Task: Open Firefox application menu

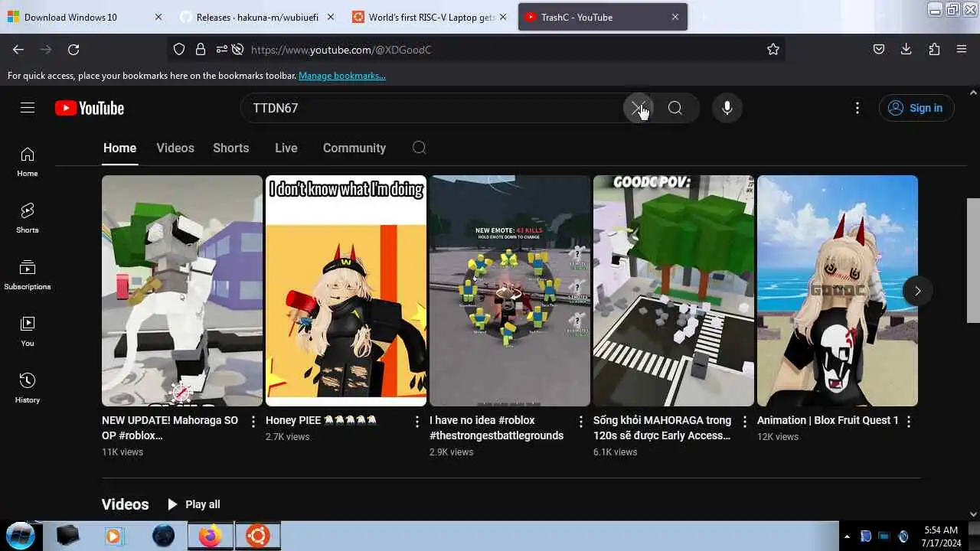Action: point(962,49)
